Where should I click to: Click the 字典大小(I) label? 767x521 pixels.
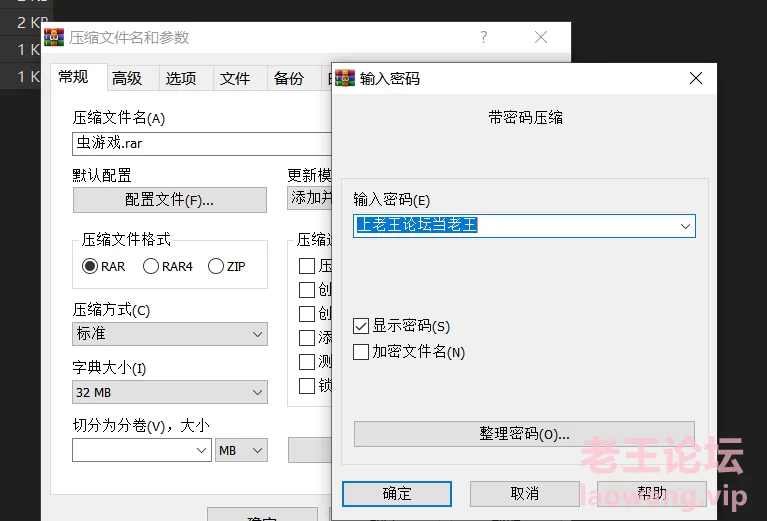[x=110, y=367]
